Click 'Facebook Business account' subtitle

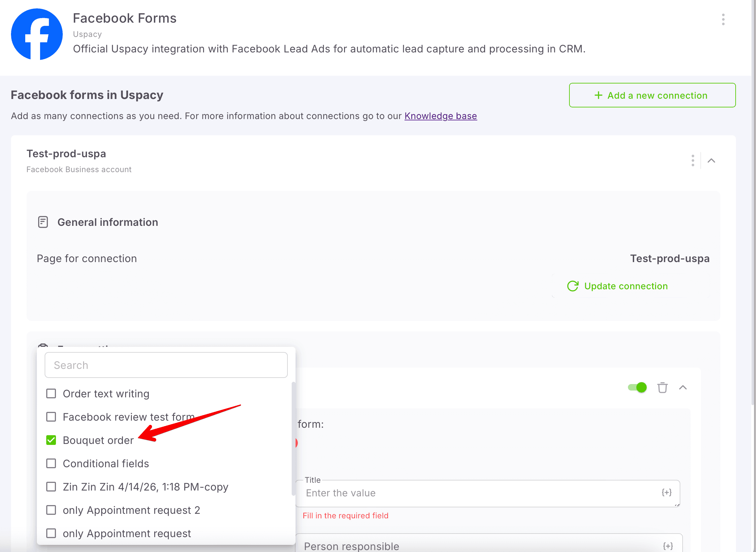[x=79, y=170]
